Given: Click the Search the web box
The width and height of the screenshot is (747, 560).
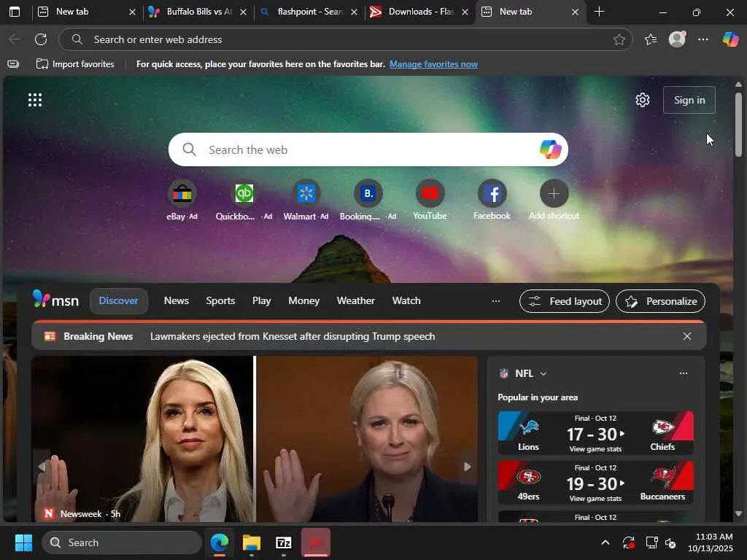Looking at the screenshot, I should [368, 149].
